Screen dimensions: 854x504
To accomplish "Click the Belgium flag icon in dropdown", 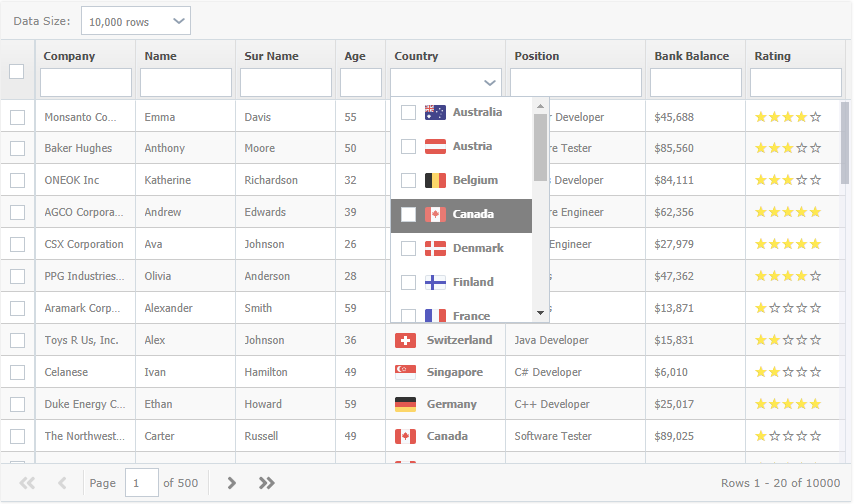I will click(435, 180).
